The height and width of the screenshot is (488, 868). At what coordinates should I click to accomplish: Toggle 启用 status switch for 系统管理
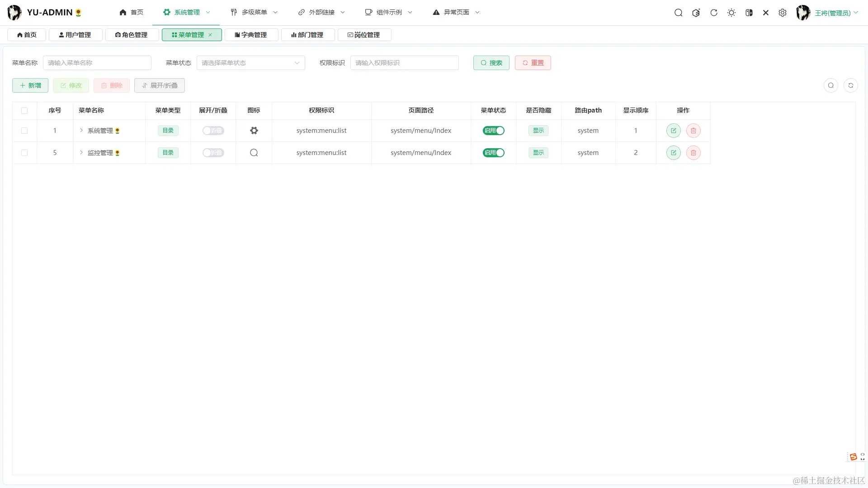(493, 131)
